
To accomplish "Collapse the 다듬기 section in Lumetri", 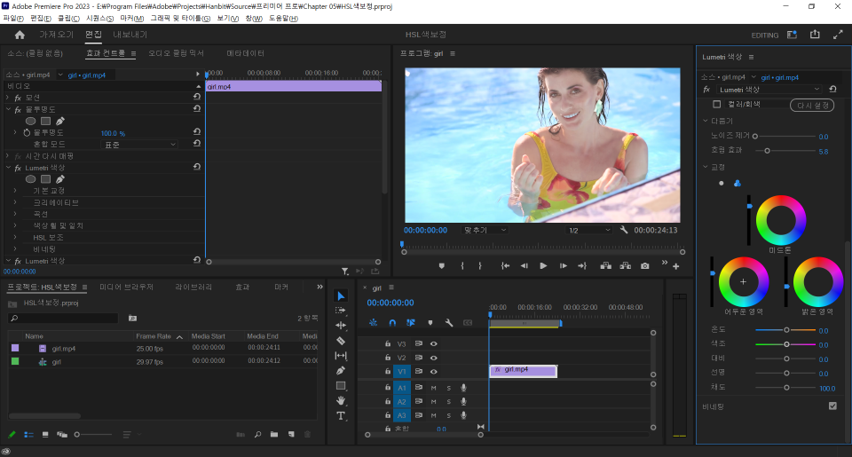I will coord(705,121).
